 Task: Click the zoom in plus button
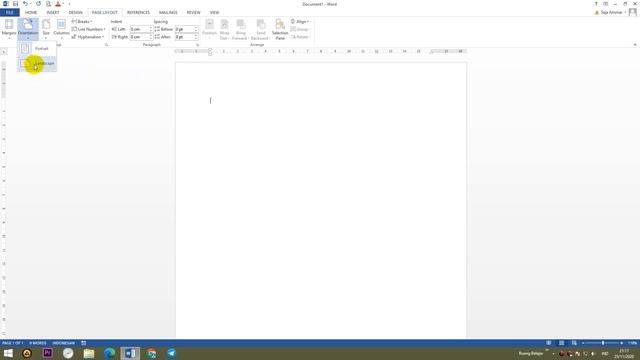click(x=622, y=343)
